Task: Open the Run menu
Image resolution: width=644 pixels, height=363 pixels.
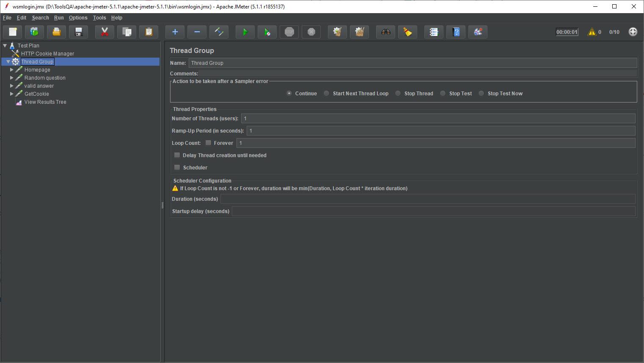Action: tap(59, 18)
